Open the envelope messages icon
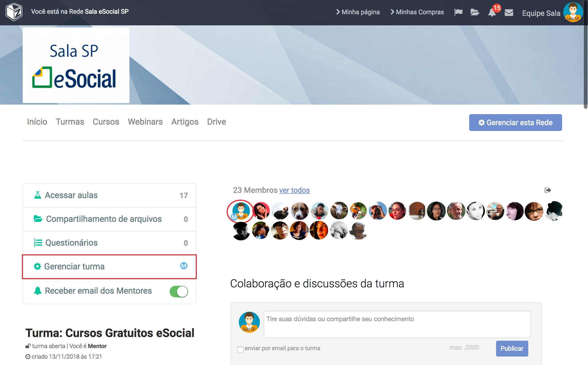The height and width of the screenshot is (365, 588). pos(509,12)
